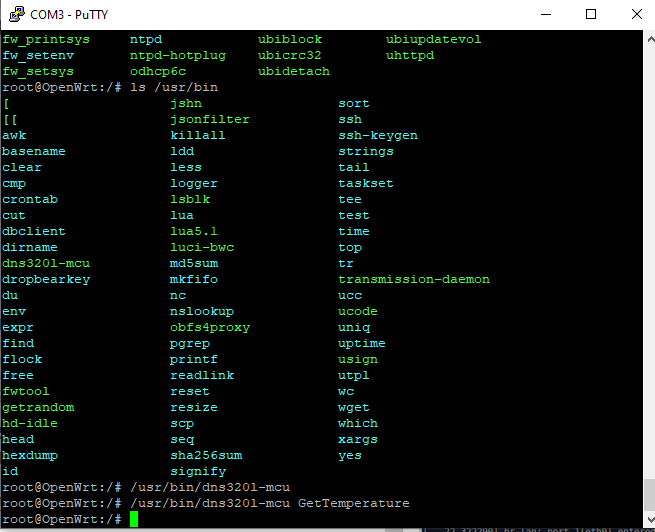Click the 'printf' entry

194,360
